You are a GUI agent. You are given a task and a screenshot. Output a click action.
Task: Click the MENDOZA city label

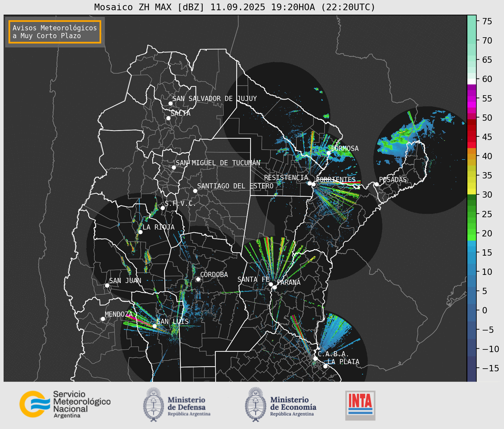coord(119,314)
